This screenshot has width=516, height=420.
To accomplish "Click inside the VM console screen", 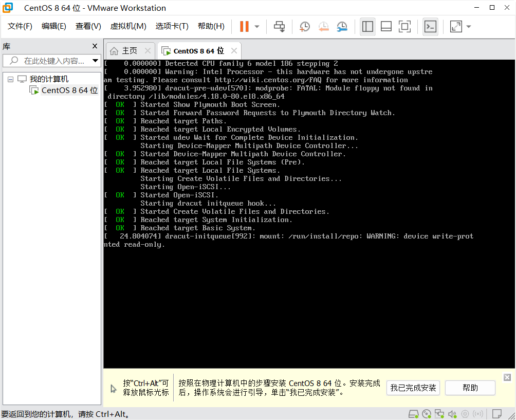I will pyautogui.click(x=309, y=214).
